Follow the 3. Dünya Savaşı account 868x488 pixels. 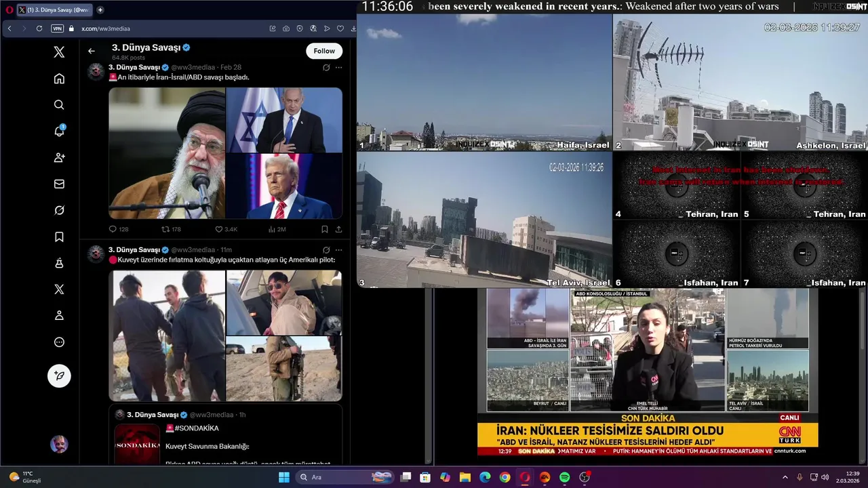click(x=324, y=51)
